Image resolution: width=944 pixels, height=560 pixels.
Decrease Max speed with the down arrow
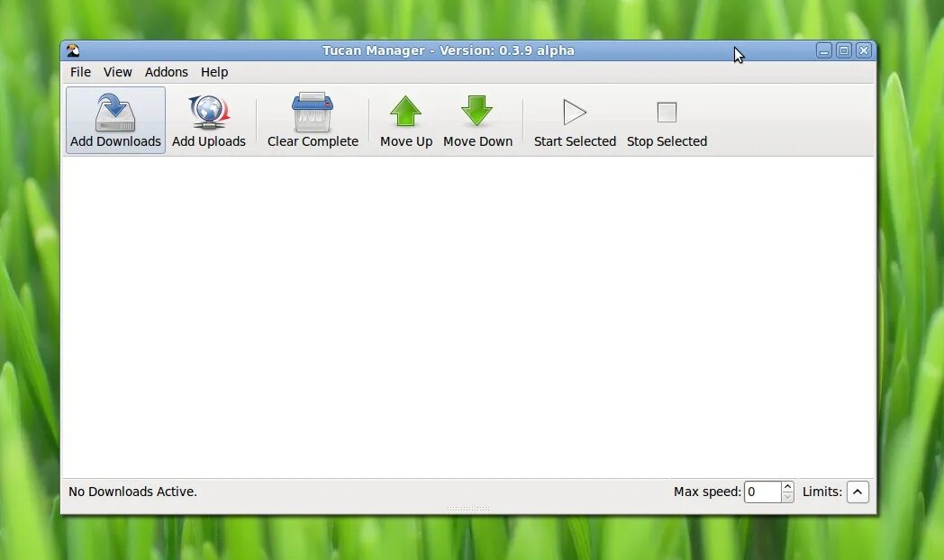[x=787, y=498]
